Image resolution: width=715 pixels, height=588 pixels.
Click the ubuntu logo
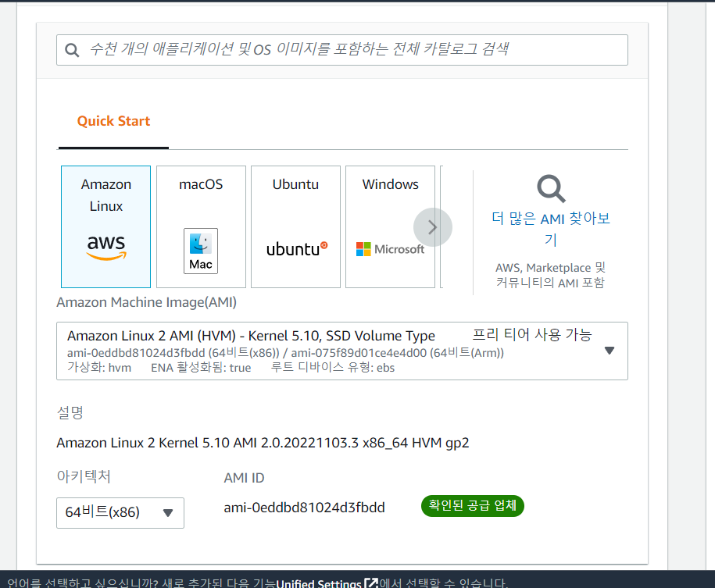[x=297, y=249]
